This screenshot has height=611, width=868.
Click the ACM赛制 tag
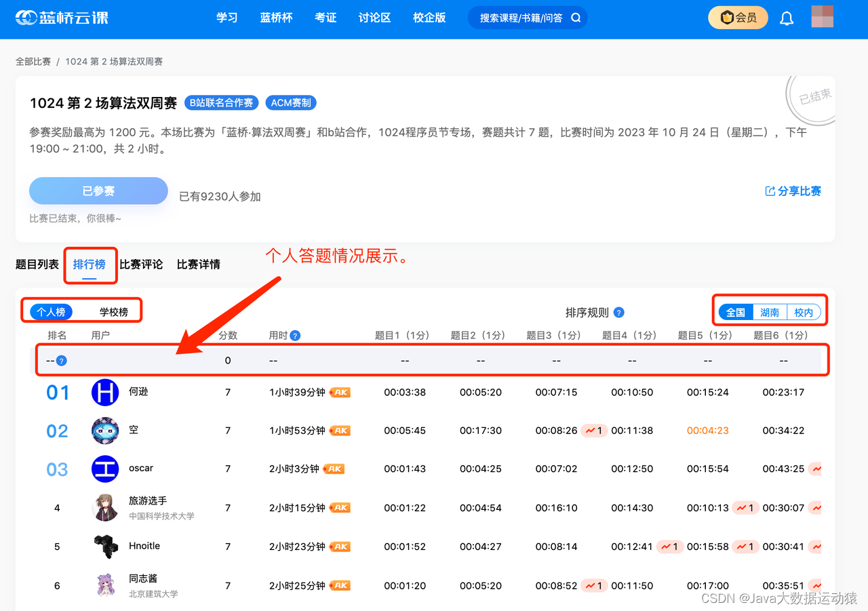click(x=291, y=103)
